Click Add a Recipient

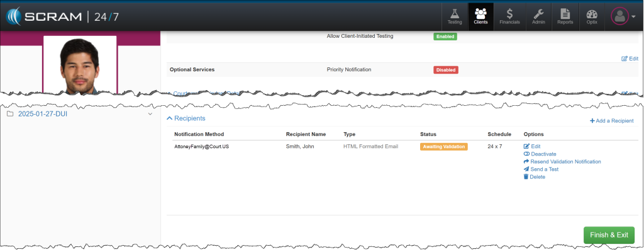[x=611, y=121]
